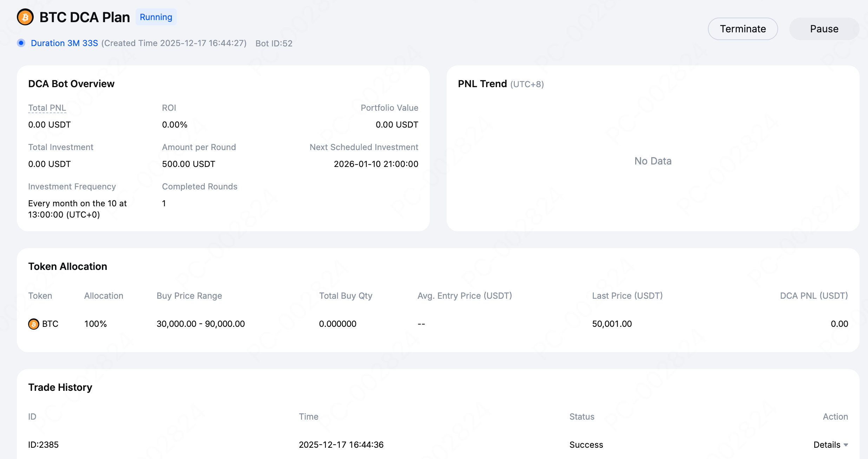
Task: Click the Buy Price Range column header
Action: coord(189,296)
